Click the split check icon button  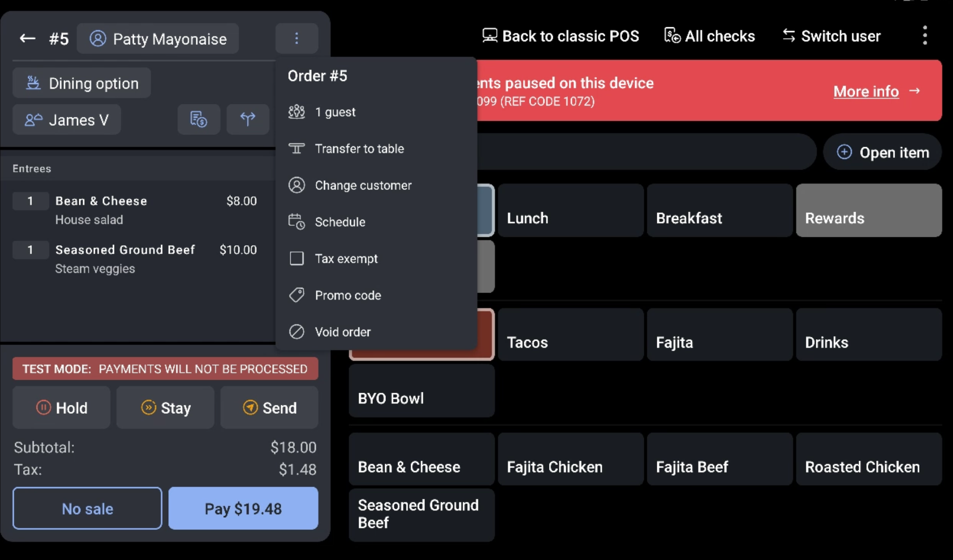point(247,119)
